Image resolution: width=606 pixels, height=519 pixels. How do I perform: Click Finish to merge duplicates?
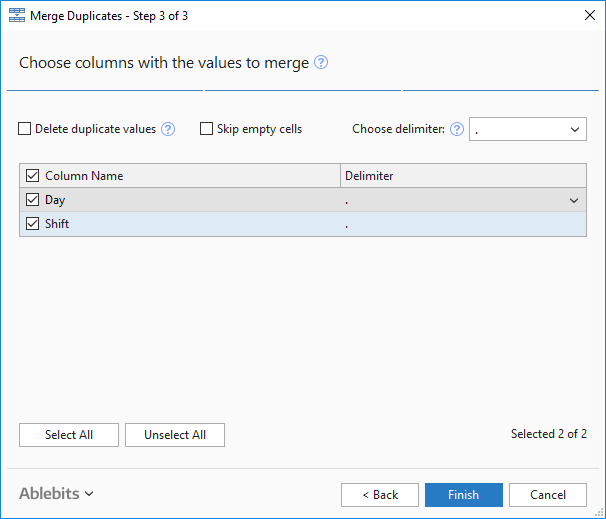tap(464, 495)
